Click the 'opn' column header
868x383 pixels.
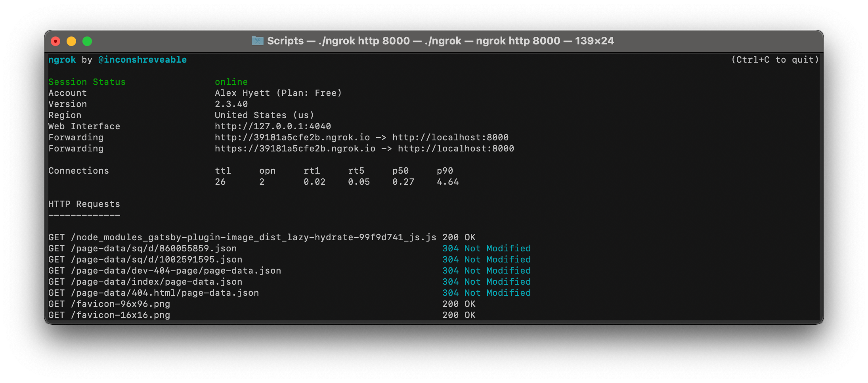pyautogui.click(x=267, y=171)
